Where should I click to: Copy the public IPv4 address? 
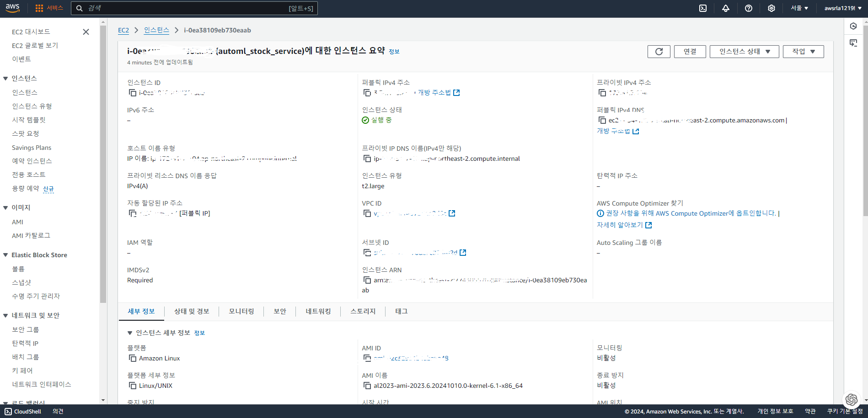point(367,93)
